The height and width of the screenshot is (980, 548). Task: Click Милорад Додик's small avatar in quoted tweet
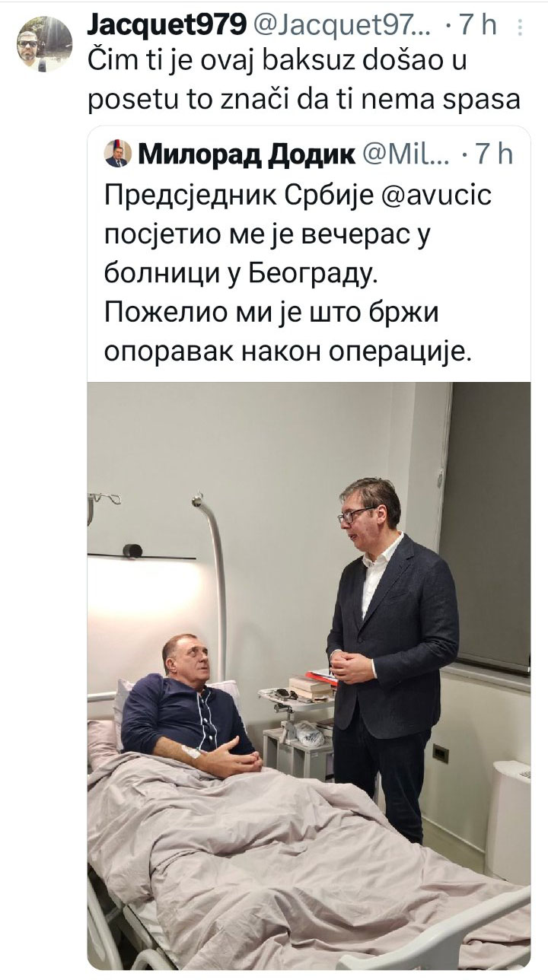(x=116, y=154)
